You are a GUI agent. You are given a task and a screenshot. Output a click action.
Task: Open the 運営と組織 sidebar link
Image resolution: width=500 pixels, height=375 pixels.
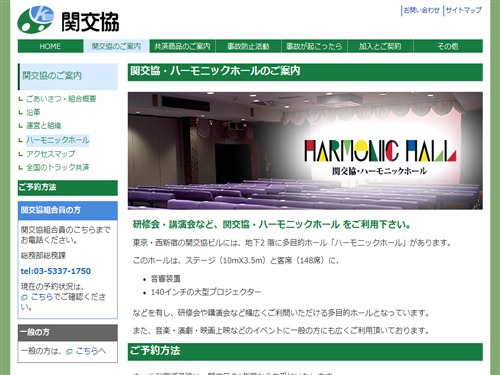[x=44, y=126]
